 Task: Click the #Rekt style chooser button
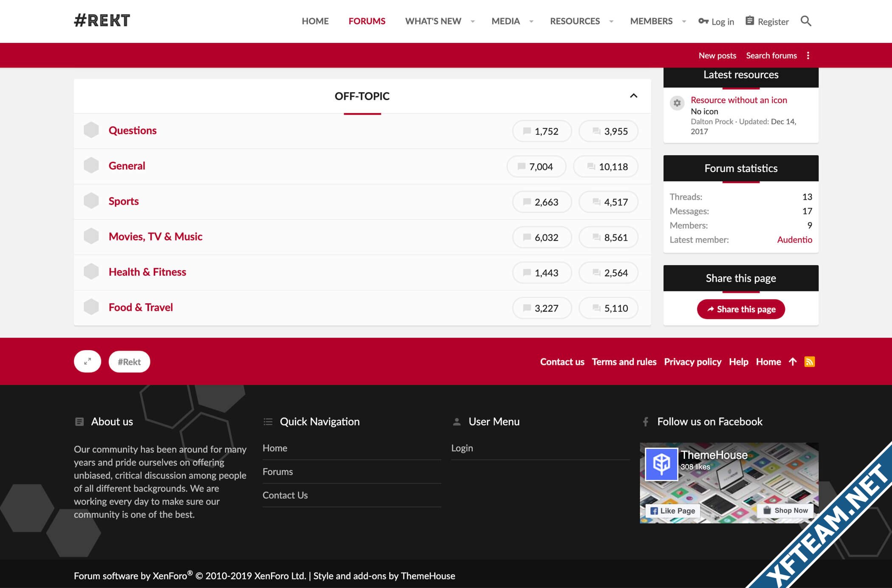click(129, 362)
